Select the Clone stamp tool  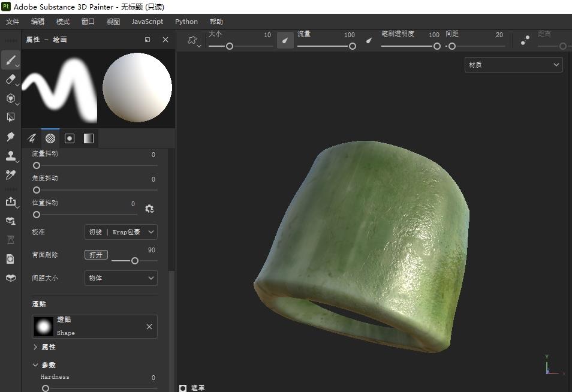tap(11, 156)
